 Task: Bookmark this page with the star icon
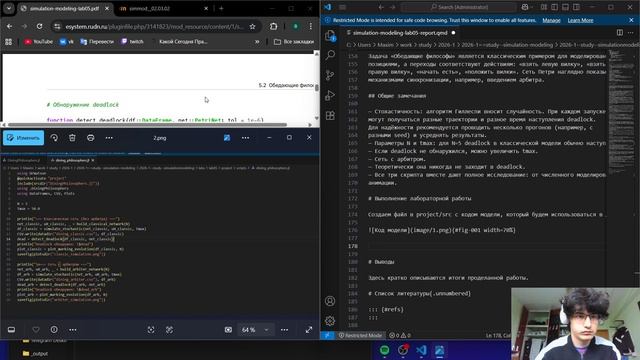(x=252, y=27)
